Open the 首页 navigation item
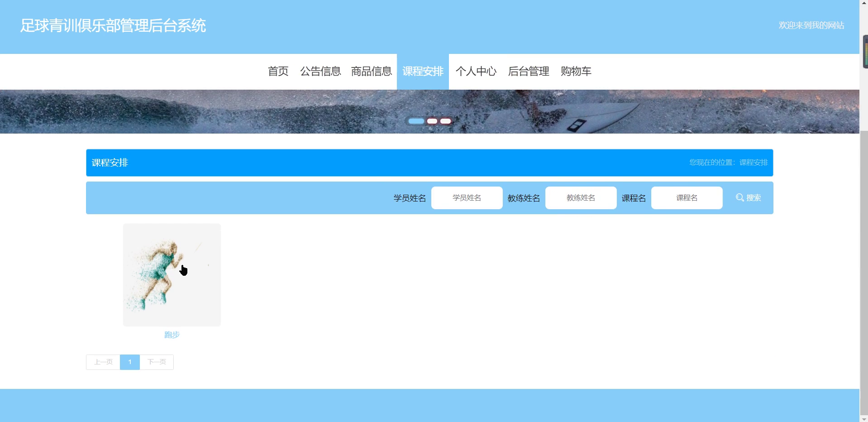Image resolution: width=868 pixels, height=422 pixels. [x=278, y=72]
